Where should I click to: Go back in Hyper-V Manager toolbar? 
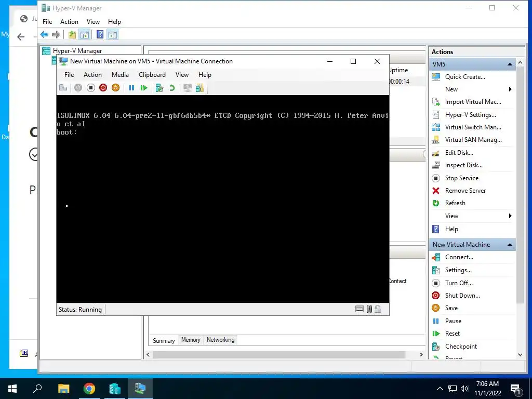(x=44, y=34)
